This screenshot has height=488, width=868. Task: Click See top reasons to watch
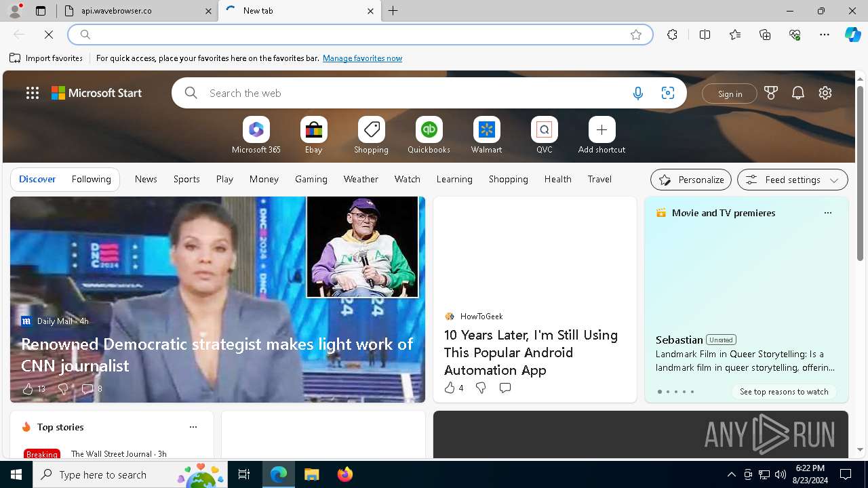pyautogui.click(x=784, y=392)
